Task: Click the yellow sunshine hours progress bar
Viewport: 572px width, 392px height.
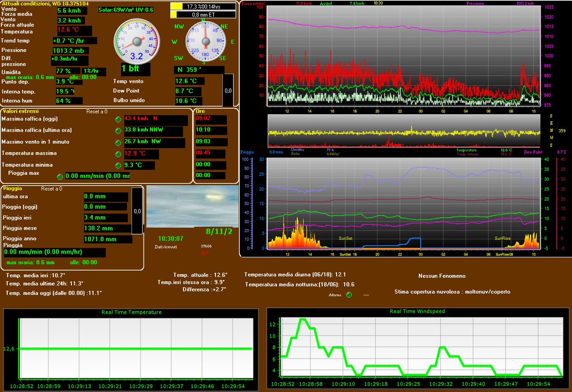Action: [x=203, y=6]
